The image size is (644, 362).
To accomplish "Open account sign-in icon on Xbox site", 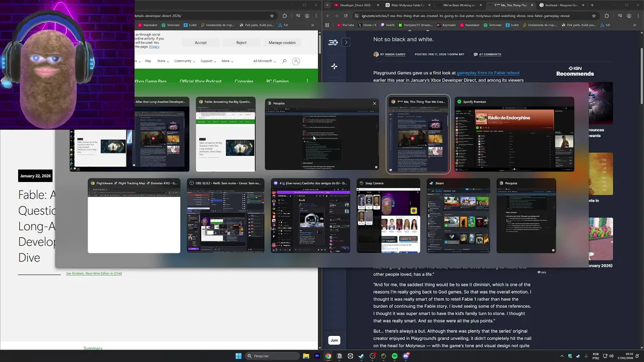I will (x=296, y=61).
